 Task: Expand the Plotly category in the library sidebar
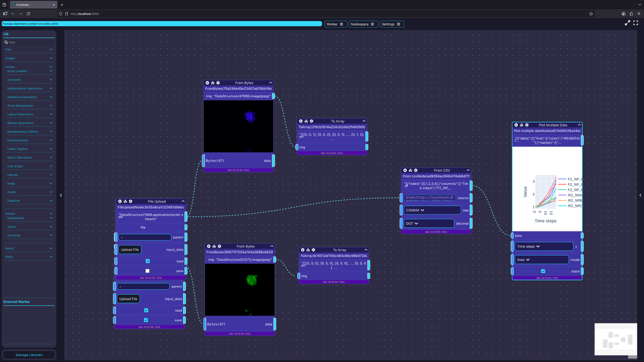(x=28, y=257)
